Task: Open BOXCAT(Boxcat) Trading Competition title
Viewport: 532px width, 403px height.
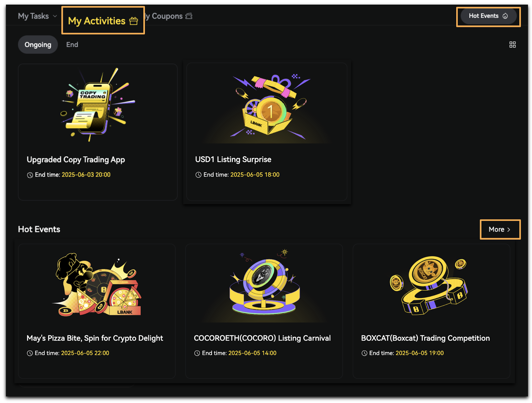Action: [x=425, y=338]
